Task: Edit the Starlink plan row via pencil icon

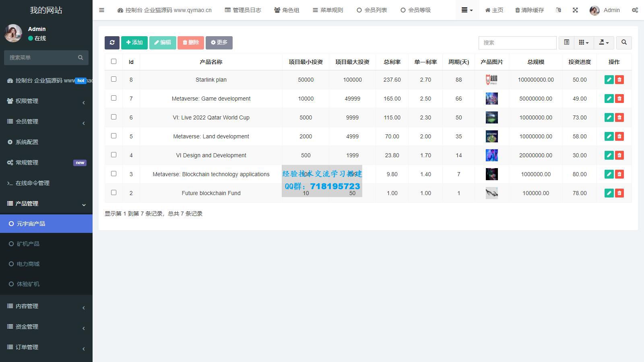Action: point(609,80)
